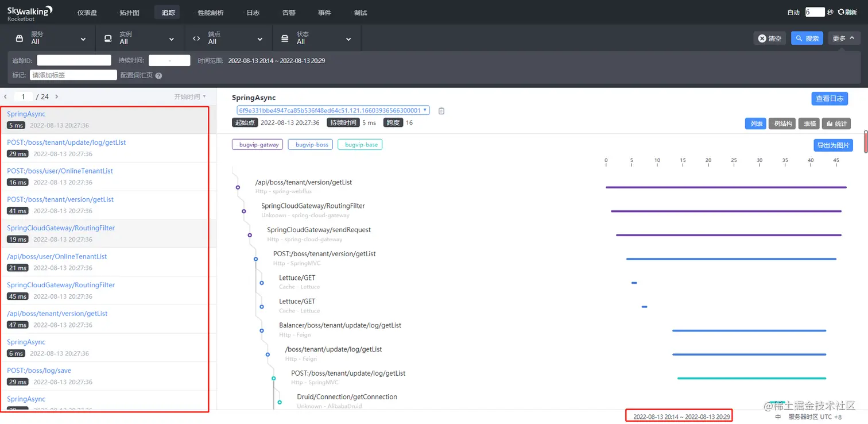Image resolution: width=868 pixels, height=424 pixels.
Task: Go to the 日志 log page
Action: 253,13
